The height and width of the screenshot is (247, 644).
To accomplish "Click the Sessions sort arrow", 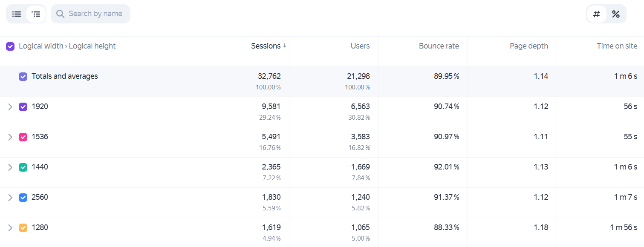I will [x=285, y=46].
